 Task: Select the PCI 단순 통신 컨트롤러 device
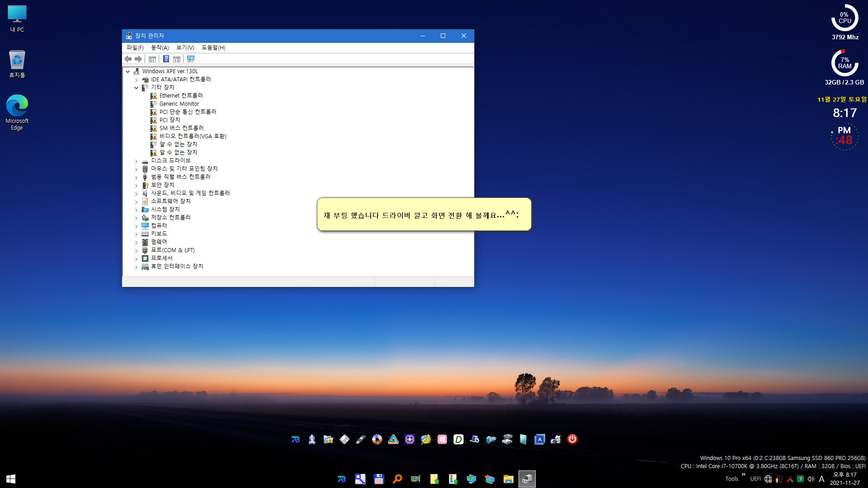pyautogui.click(x=188, y=112)
